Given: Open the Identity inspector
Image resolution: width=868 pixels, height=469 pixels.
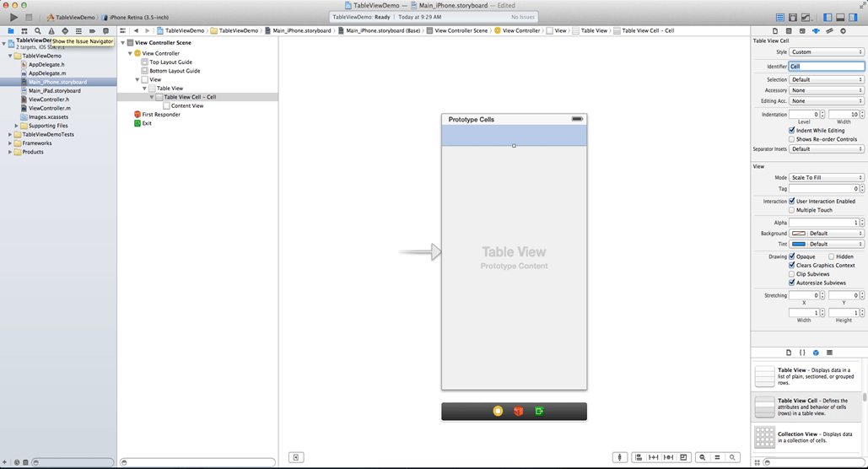Looking at the screenshot, I should pyautogui.click(x=802, y=31).
